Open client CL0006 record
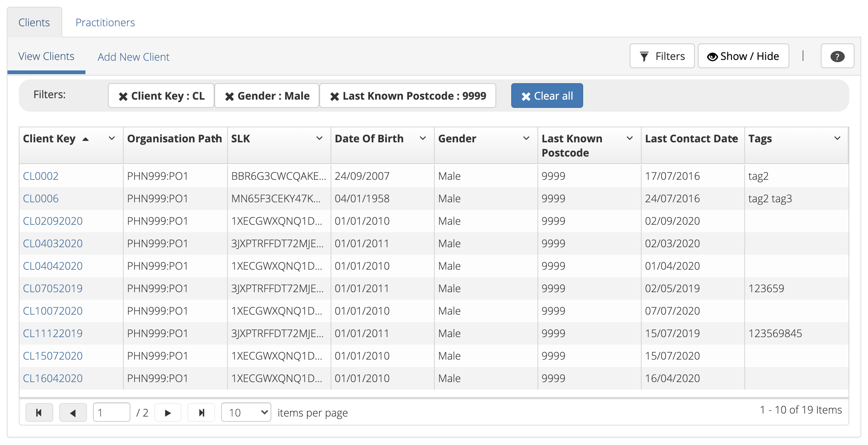Screen dimensions: 868x445 pyautogui.click(x=41, y=199)
